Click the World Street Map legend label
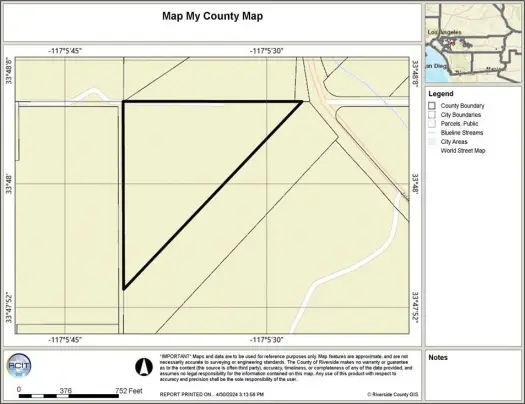Screen dimensions: 525x404 tap(463, 151)
